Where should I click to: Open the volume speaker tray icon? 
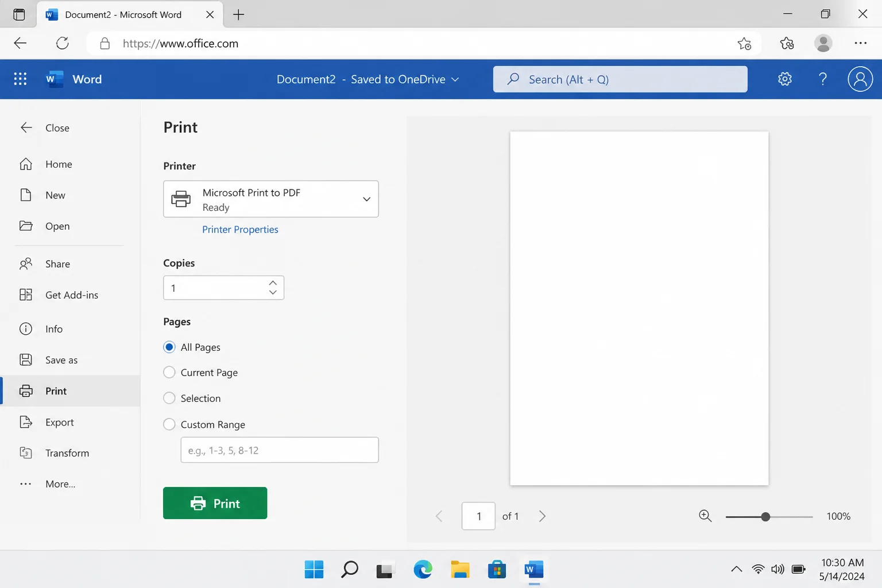point(777,570)
